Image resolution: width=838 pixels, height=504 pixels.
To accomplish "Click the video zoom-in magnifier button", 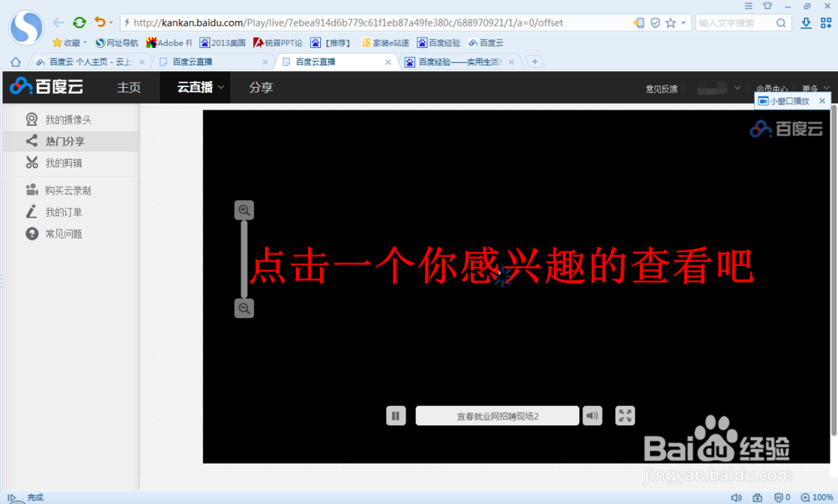I will [x=244, y=210].
